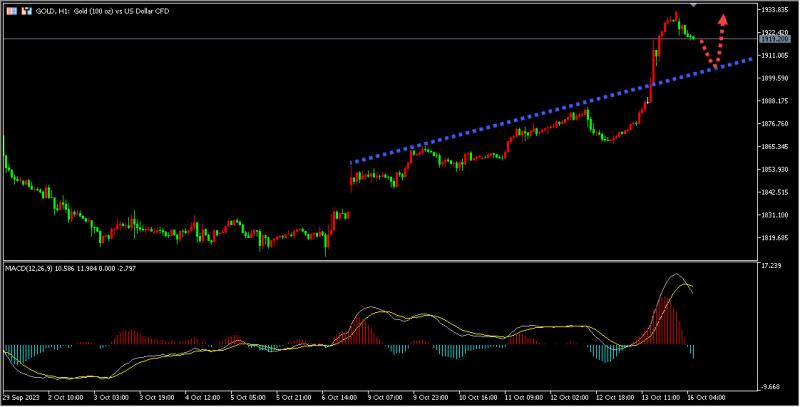Click the 1888.175 price scale label
This screenshot has width=800, height=407.
[x=776, y=101]
